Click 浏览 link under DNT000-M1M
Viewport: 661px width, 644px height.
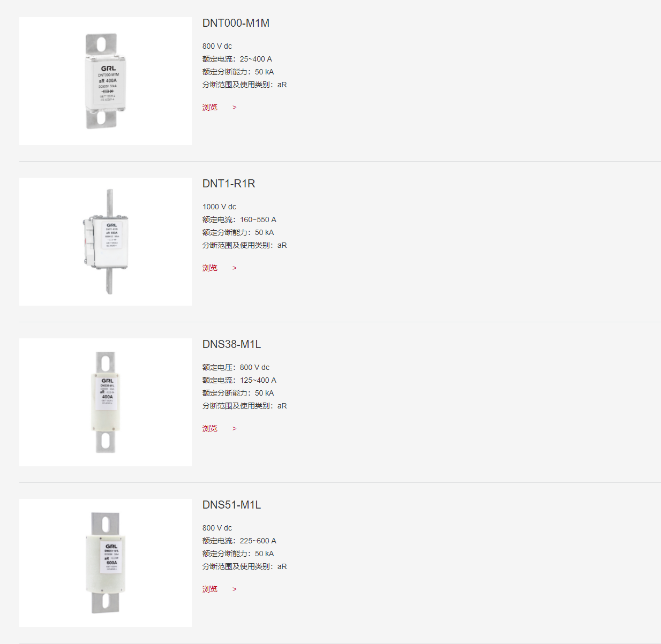(210, 108)
